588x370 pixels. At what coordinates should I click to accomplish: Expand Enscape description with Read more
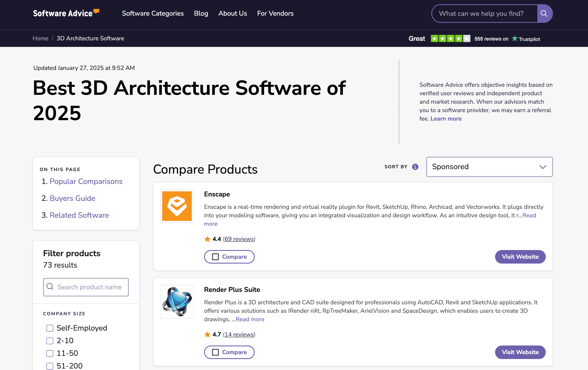click(529, 215)
